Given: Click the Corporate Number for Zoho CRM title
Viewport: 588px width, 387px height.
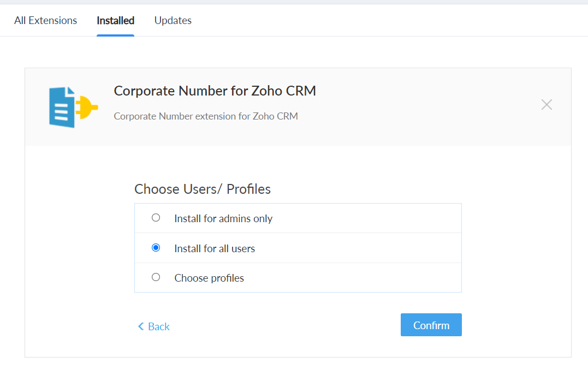Looking at the screenshot, I should pos(215,91).
